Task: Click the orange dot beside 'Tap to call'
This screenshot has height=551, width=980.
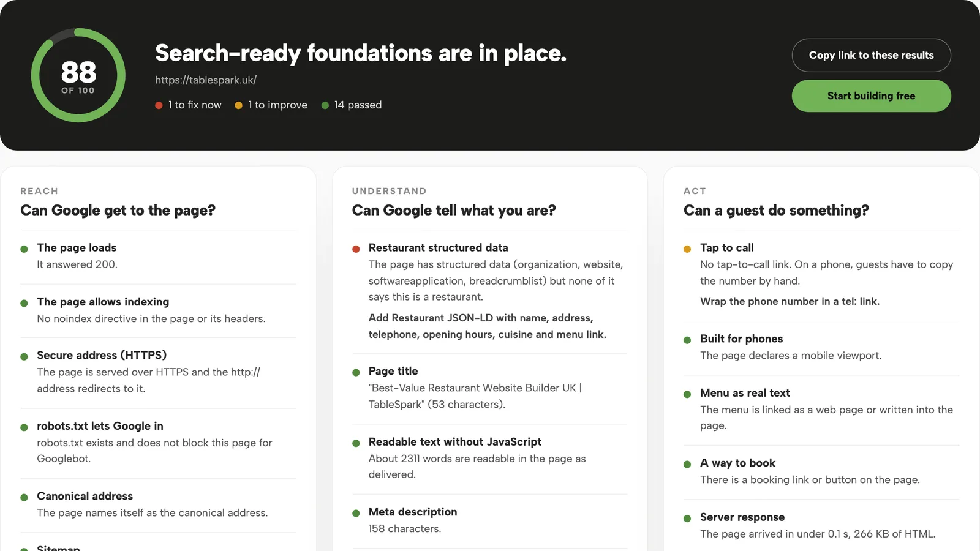Action: tap(687, 249)
